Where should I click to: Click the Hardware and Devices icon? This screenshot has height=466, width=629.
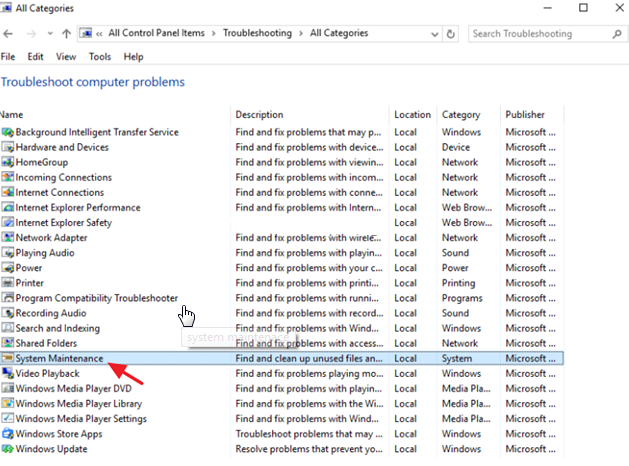[x=8, y=147]
